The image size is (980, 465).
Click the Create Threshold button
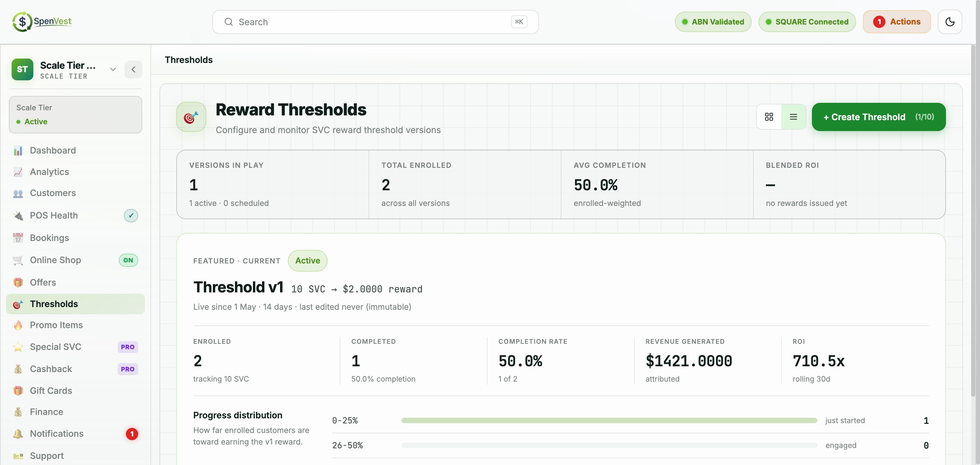(878, 117)
